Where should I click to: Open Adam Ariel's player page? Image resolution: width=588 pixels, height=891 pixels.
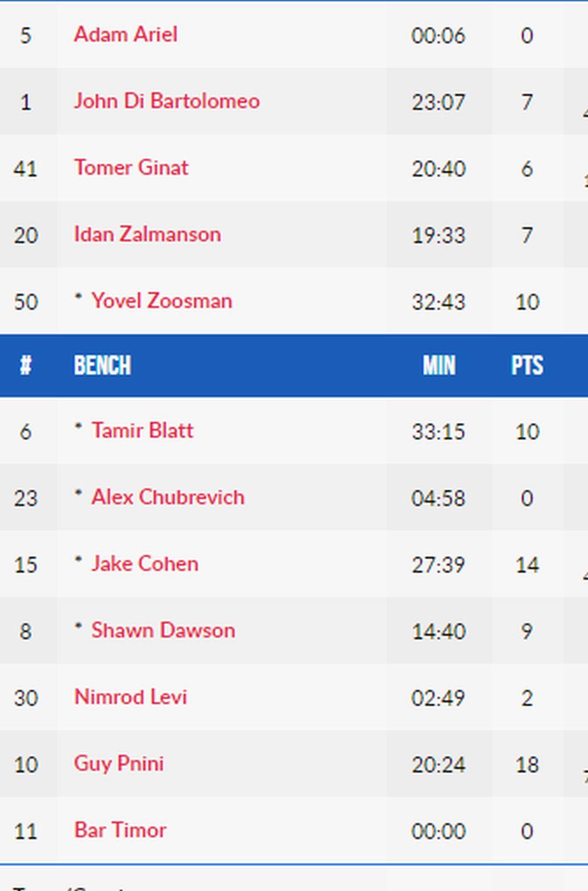click(x=125, y=35)
